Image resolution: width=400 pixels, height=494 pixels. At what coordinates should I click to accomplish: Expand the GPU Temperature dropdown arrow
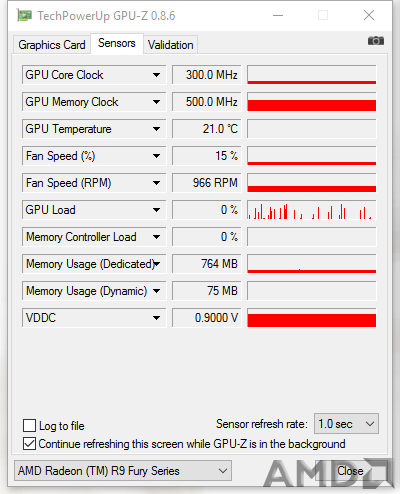(156, 129)
